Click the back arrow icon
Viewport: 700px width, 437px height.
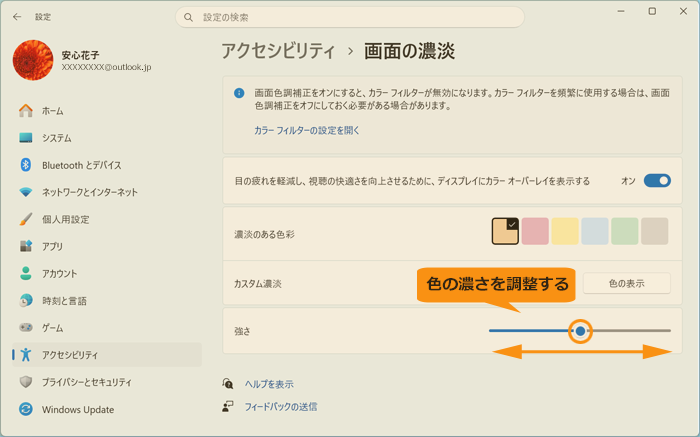click(17, 17)
